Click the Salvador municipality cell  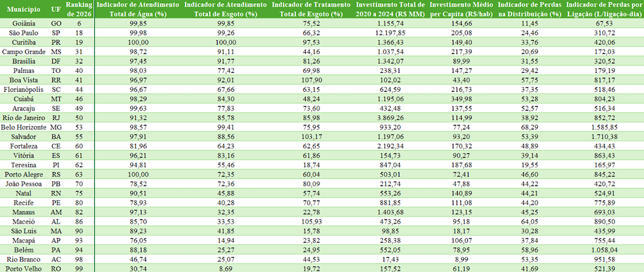click(24, 136)
